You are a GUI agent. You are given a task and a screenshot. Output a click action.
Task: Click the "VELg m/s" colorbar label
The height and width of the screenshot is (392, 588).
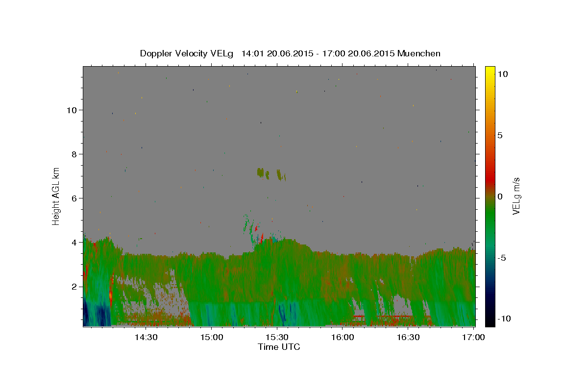516,196
